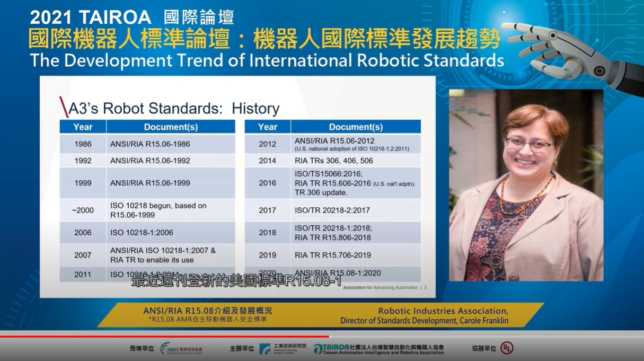Click "Director of Standards Development, Carole Franklin"

pyautogui.click(x=425, y=320)
